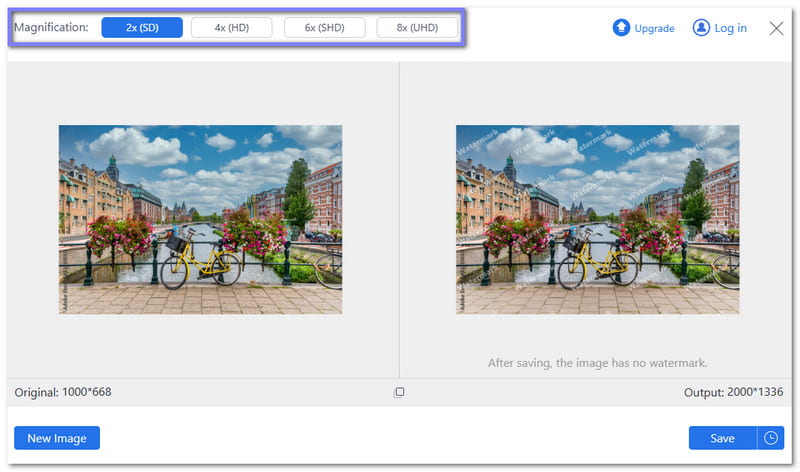Click the user profile icon
This screenshot has height=472, width=800.
(701, 28)
